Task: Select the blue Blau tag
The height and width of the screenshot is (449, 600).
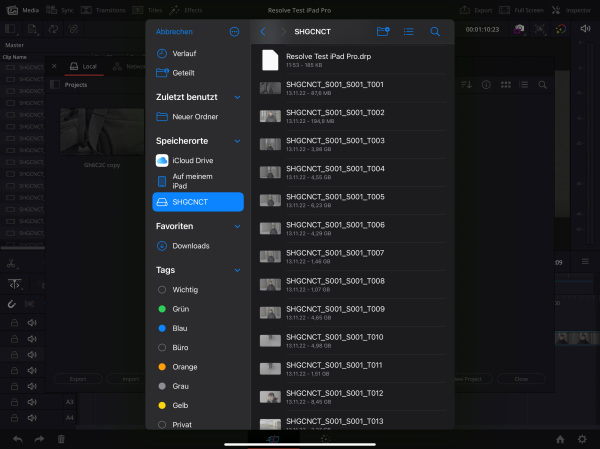Action: click(x=198, y=328)
